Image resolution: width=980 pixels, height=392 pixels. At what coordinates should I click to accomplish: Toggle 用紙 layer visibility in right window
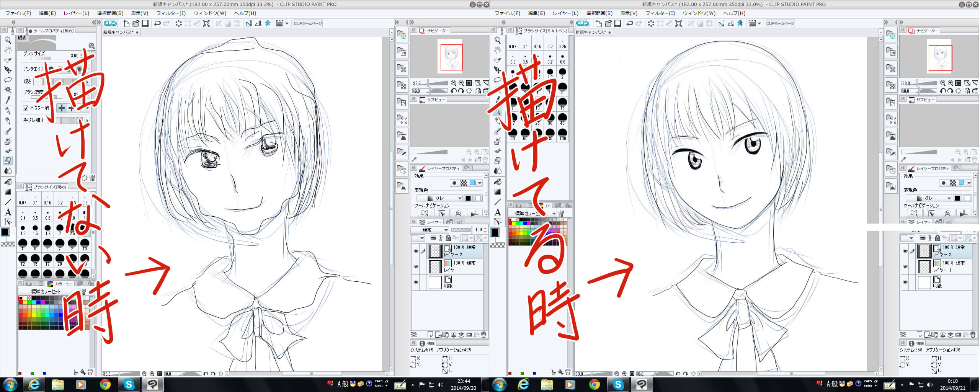(x=905, y=282)
